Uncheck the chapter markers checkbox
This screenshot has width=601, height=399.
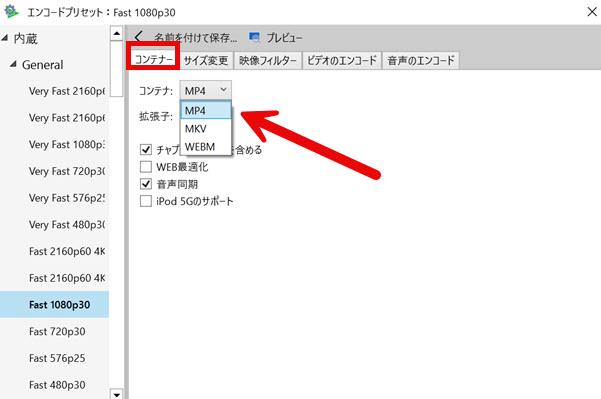tap(146, 149)
